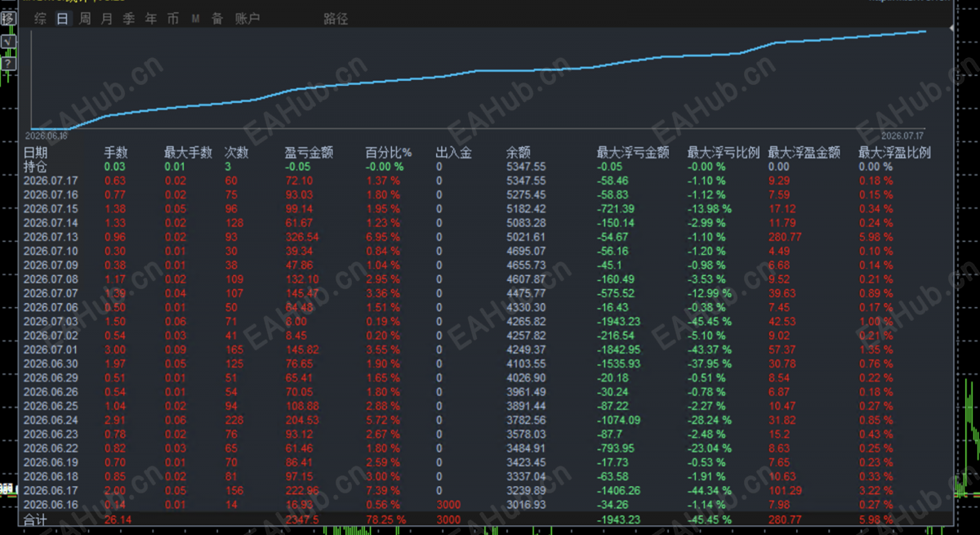Viewport: 980px width, 535px height.
Task: Select the 2026.06.30 row date
Action: (x=51, y=363)
